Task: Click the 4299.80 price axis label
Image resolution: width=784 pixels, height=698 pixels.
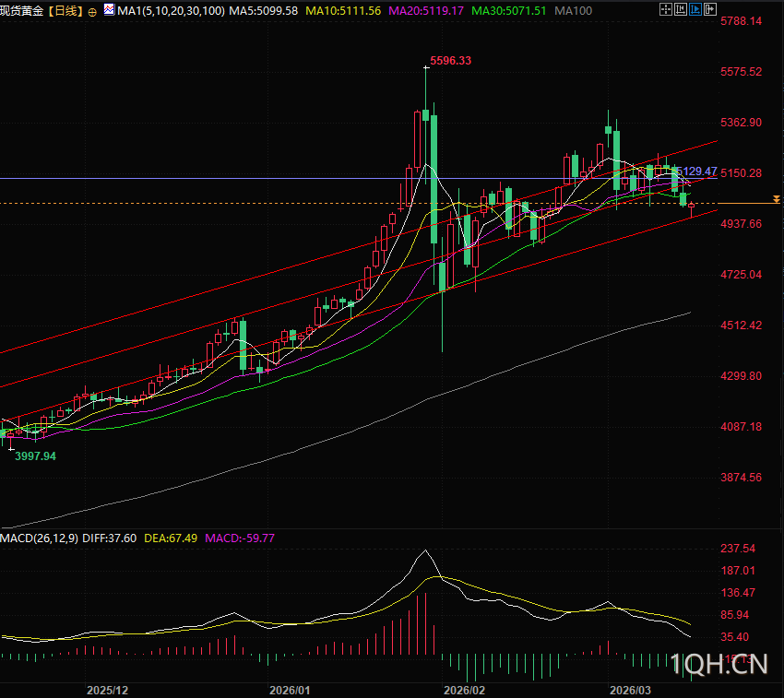Action: click(742, 376)
